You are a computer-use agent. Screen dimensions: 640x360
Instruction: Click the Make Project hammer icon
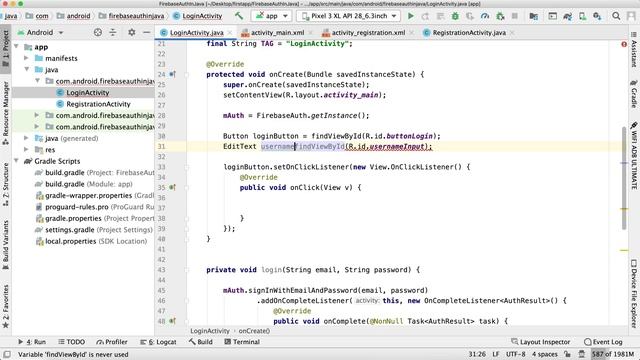(x=239, y=16)
